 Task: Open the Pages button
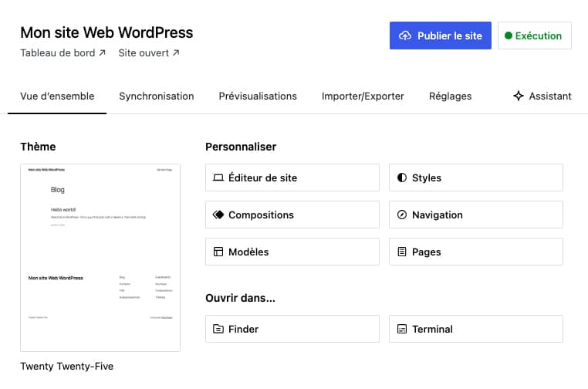tap(476, 252)
